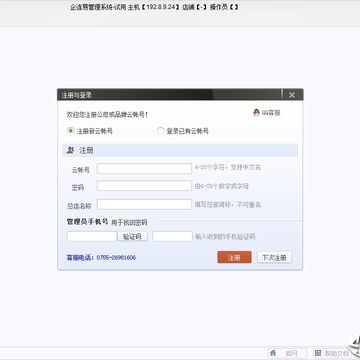360x360 pixels.
Task: Click the hint 4-20个字符，支持中文名
Action: pyautogui.click(x=228, y=167)
